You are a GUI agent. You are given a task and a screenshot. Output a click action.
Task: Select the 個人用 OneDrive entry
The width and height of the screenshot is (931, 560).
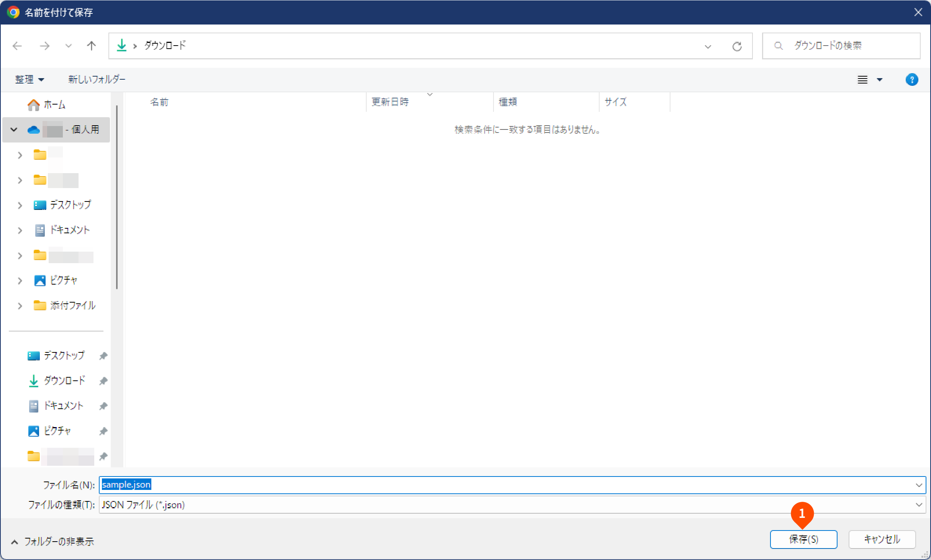click(x=56, y=129)
